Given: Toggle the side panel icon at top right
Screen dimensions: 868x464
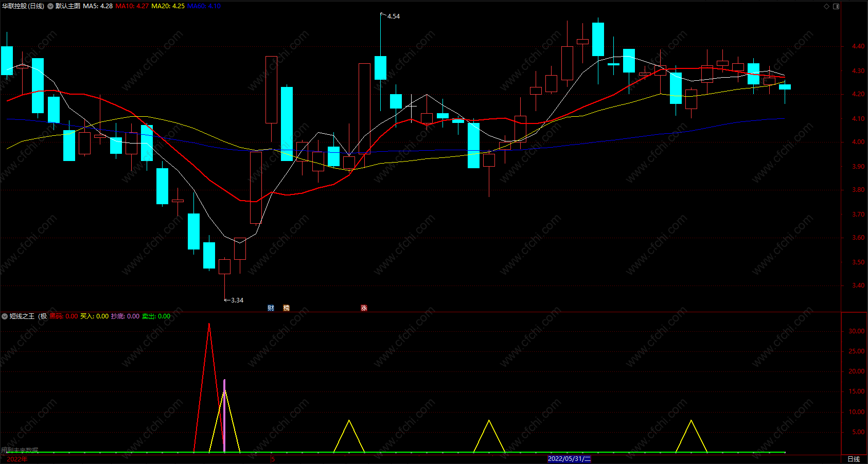Looking at the screenshot, I should 836,6.
